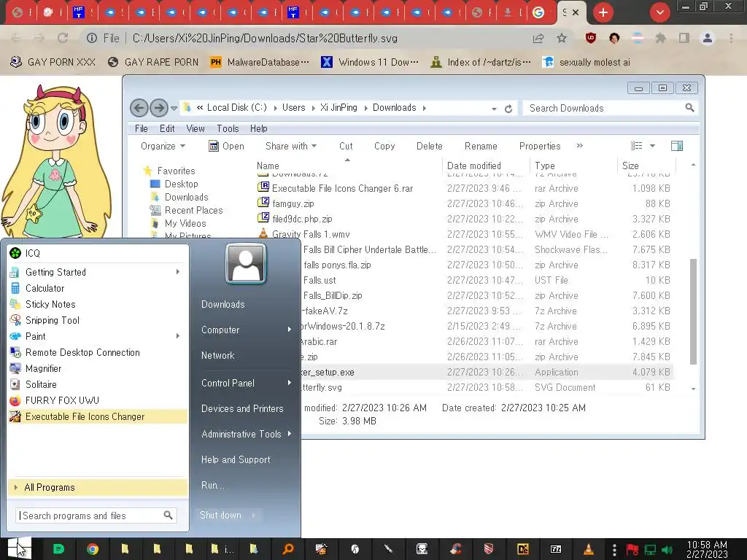Open 7z icon on the taskbar
747x560 pixels.
click(555, 549)
